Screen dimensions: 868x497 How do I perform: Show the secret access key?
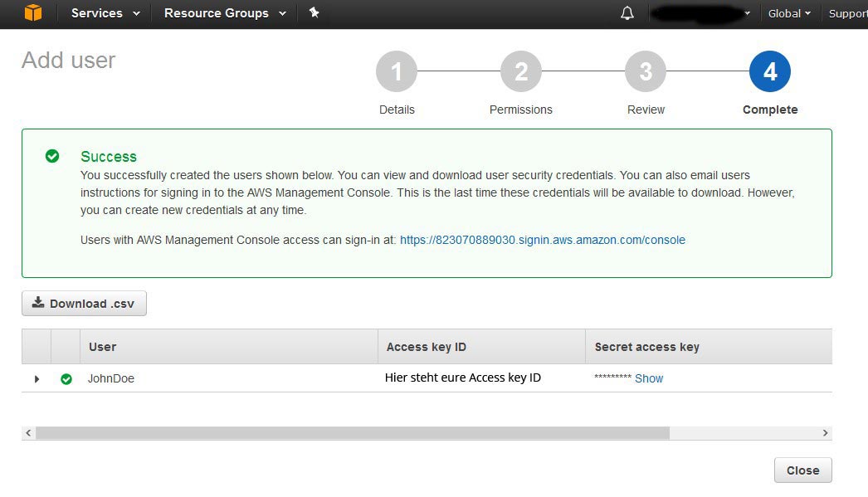point(649,378)
